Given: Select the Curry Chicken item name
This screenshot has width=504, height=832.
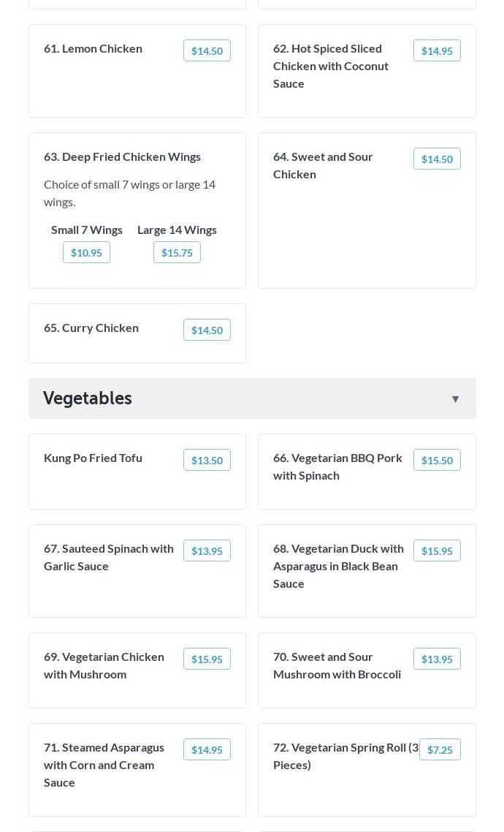Looking at the screenshot, I should click(x=91, y=328).
